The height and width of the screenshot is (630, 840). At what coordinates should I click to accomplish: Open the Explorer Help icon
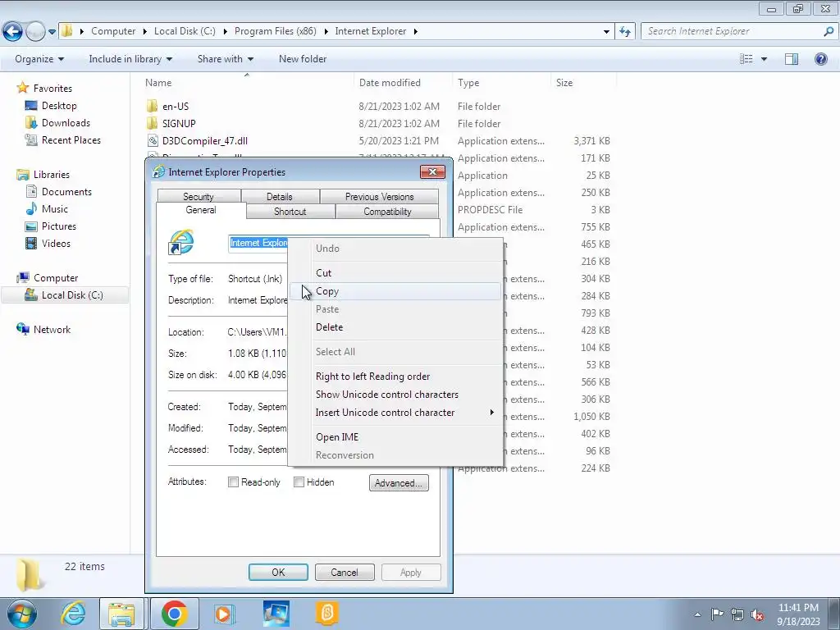tap(820, 59)
